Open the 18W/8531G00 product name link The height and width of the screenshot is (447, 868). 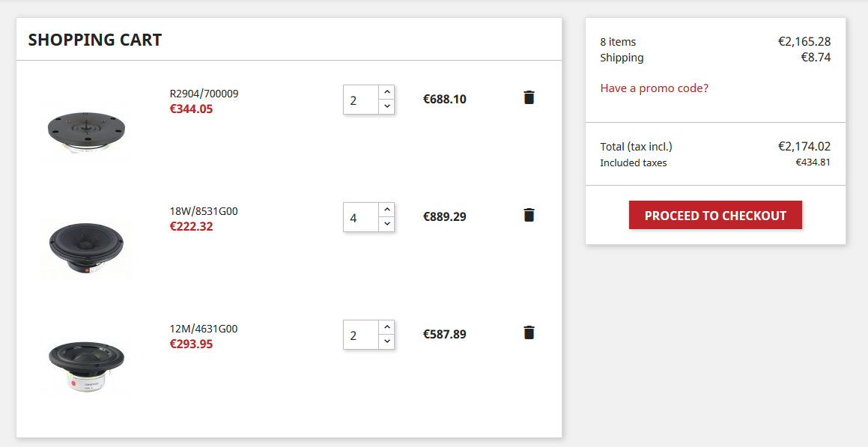tap(203, 211)
